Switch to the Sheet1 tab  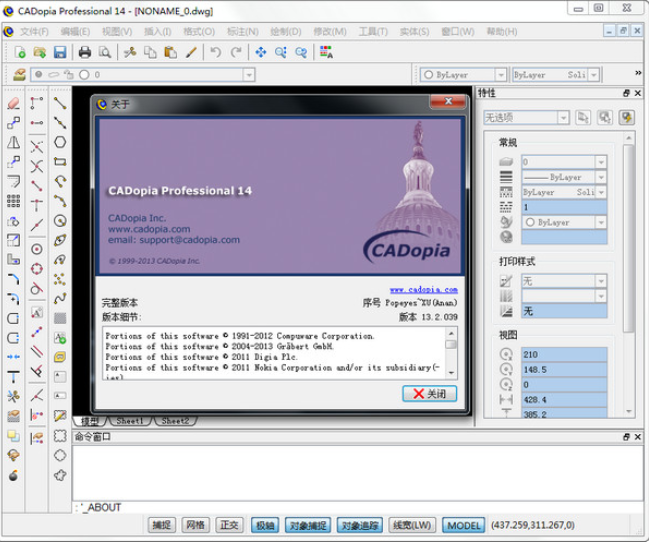(x=130, y=421)
